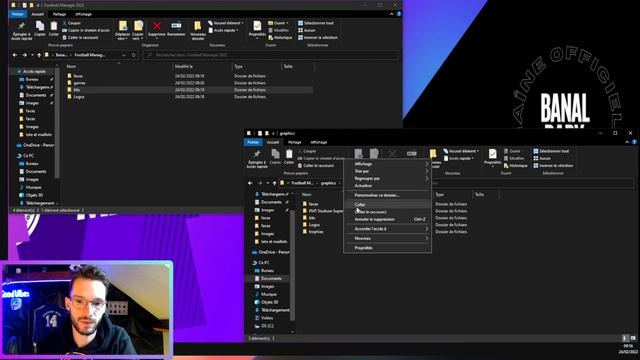Click Épingler à Accès rapide in Football Manager window
The height and width of the screenshot is (360, 640).
click(x=21, y=31)
